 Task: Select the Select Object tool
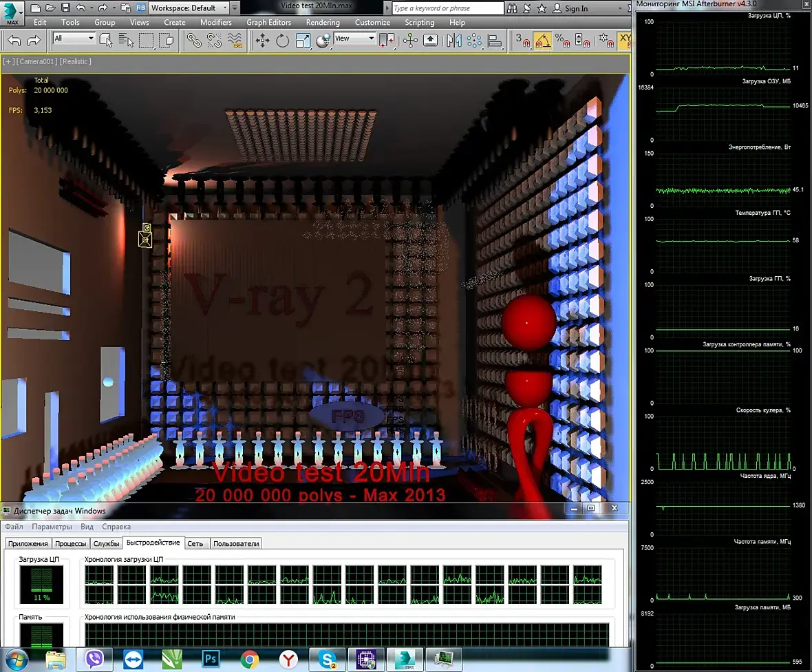point(106,41)
